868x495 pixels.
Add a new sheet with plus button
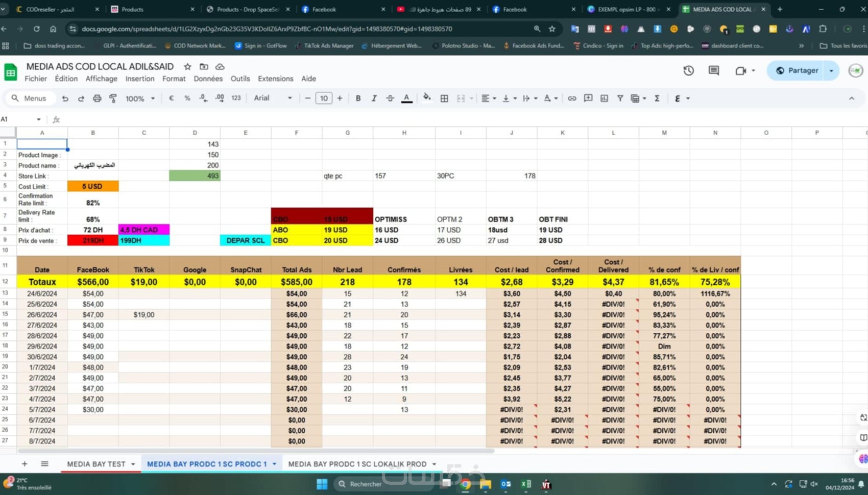coord(25,464)
